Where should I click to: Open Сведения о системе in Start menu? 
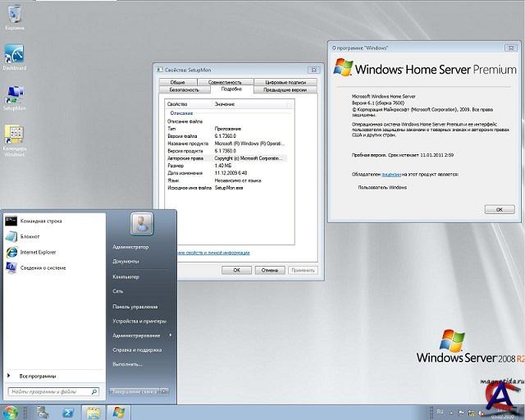pyautogui.click(x=42, y=268)
